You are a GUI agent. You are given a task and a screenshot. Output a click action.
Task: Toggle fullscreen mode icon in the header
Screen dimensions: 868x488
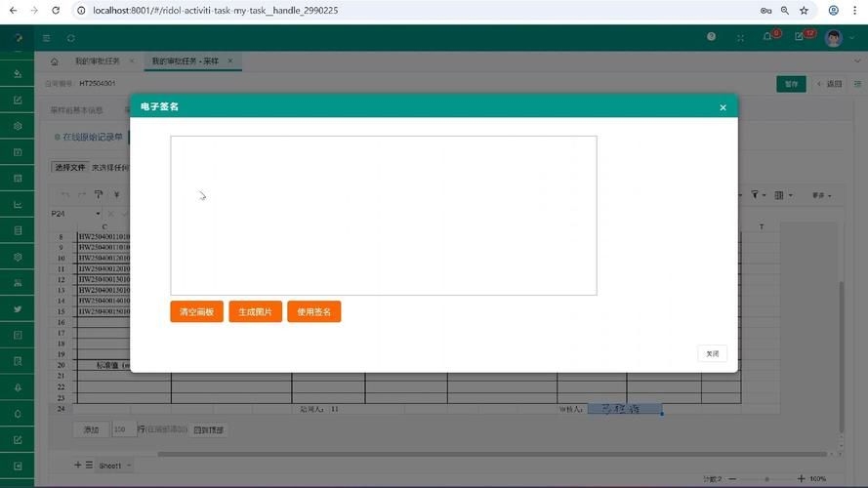coord(740,38)
